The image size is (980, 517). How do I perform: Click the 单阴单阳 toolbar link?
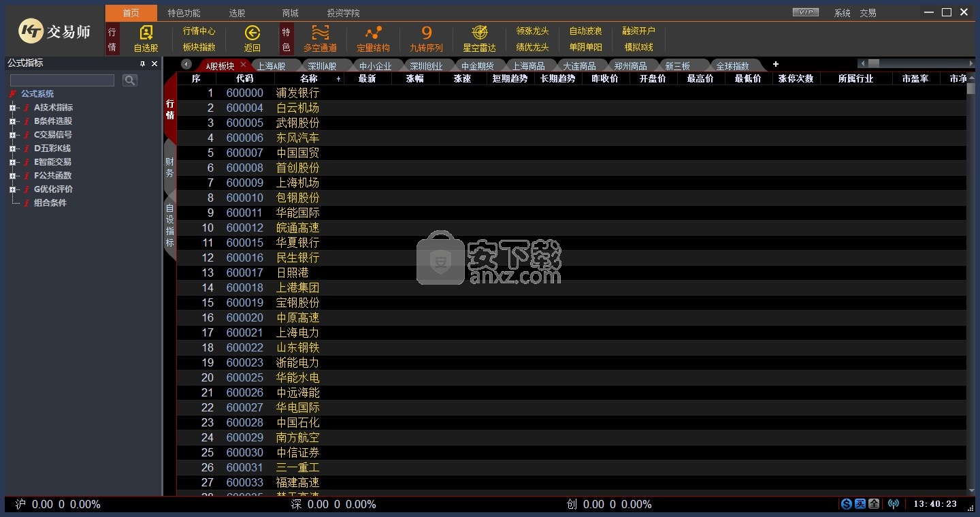(x=585, y=47)
